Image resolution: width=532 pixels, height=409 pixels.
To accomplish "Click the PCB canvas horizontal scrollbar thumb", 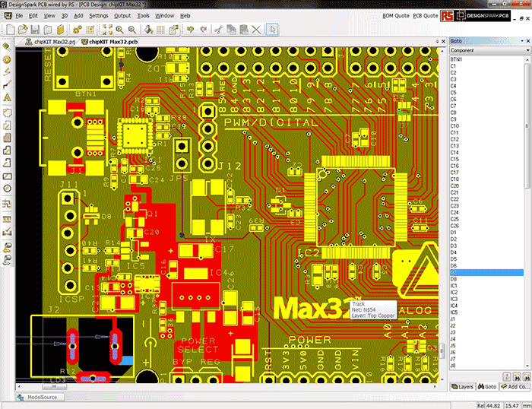I will (54, 387).
